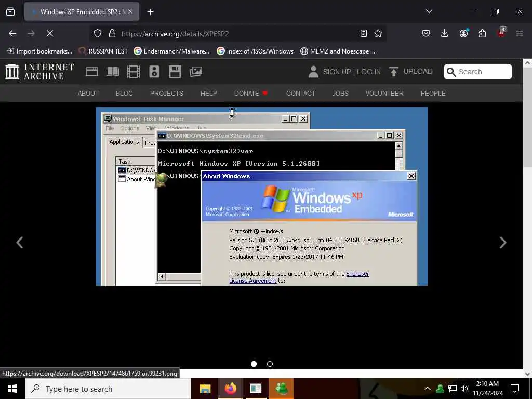
Task: Click the Internet Archive Search field
Action: pyautogui.click(x=478, y=72)
